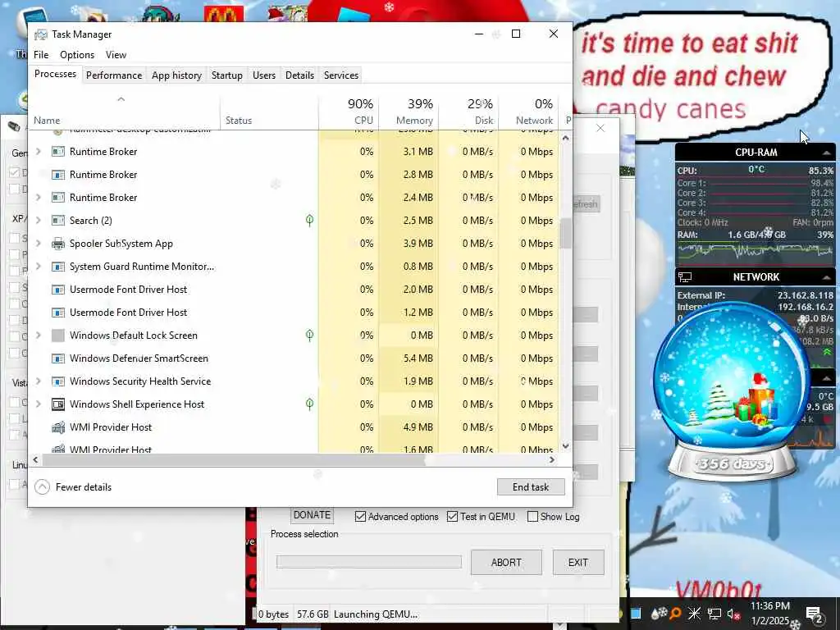
Task: Switch to the Details tab
Action: tap(299, 75)
